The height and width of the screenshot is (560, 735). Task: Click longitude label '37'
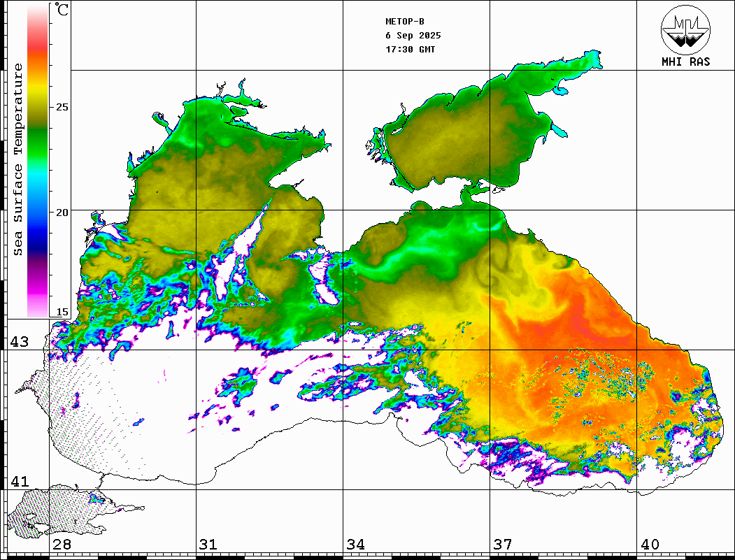tap(503, 545)
